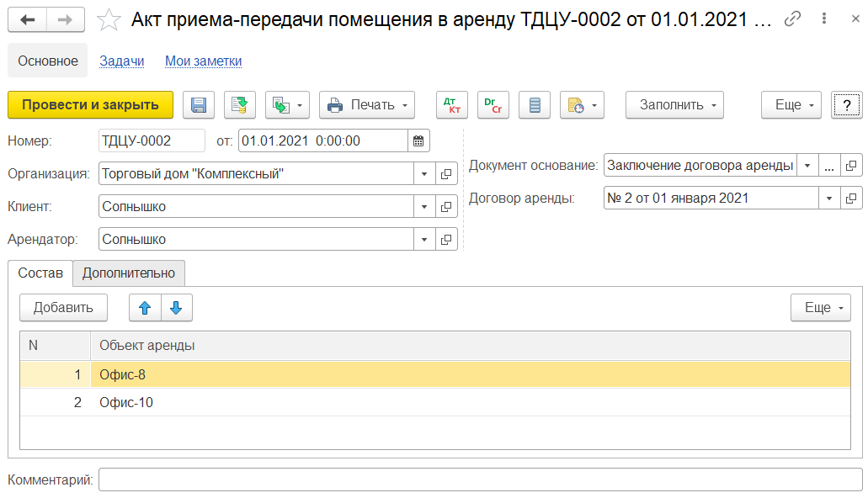The height and width of the screenshot is (498, 868).
Task: Select the Офис-10 table row
Action: [x=126, y=403]
